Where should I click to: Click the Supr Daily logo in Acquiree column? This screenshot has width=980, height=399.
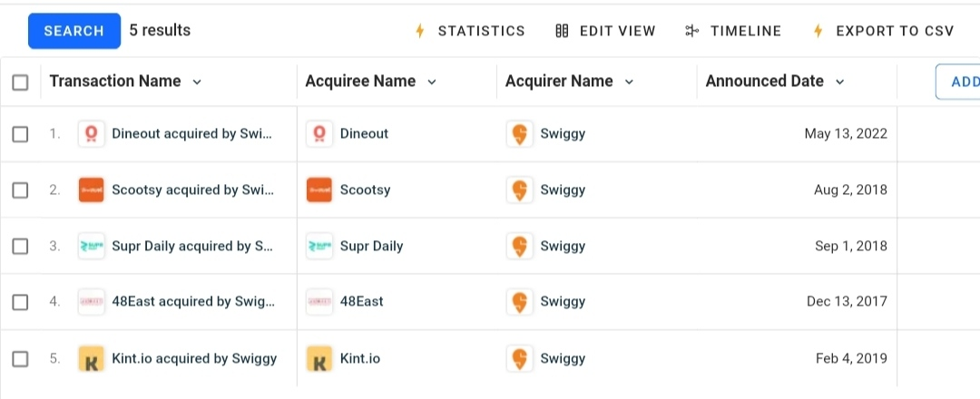point(319,246)
